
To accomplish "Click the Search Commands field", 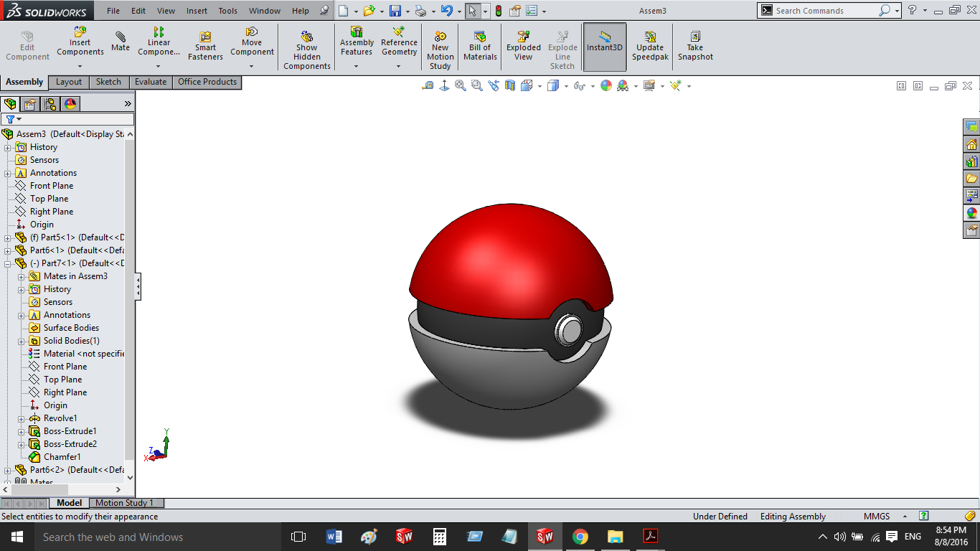I will (x=825, y=11).
